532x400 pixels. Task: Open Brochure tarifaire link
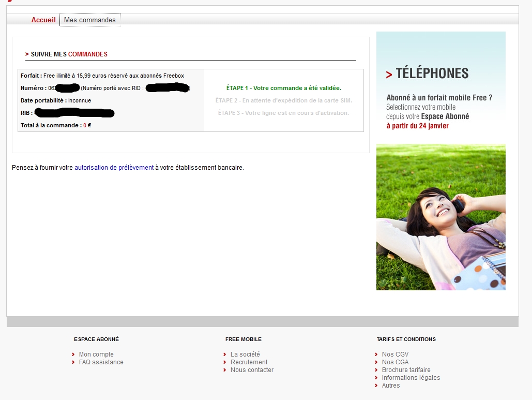click(x=406, y=370)
